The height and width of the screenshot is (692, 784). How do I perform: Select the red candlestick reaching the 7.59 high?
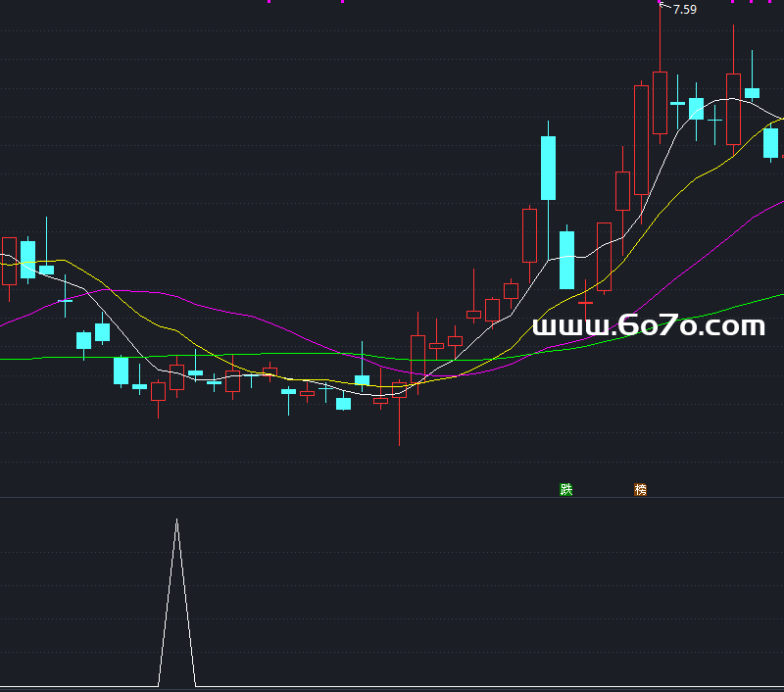(x=660, y=102)
